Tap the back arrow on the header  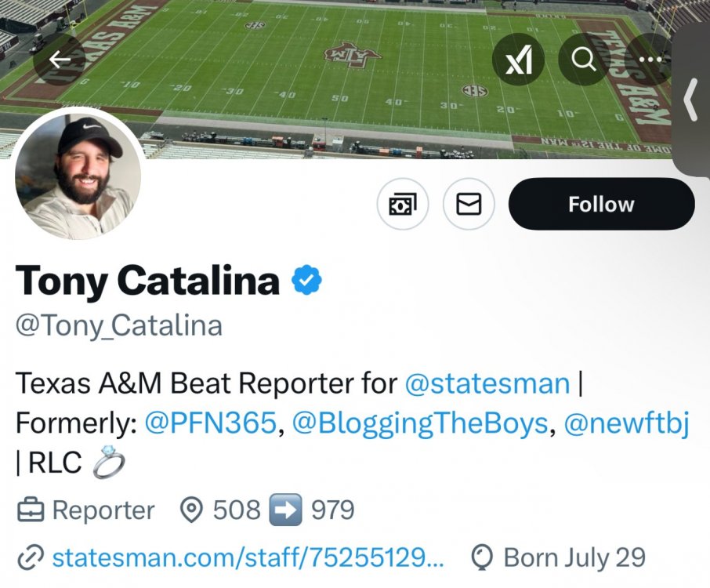(x=60, y=60)
